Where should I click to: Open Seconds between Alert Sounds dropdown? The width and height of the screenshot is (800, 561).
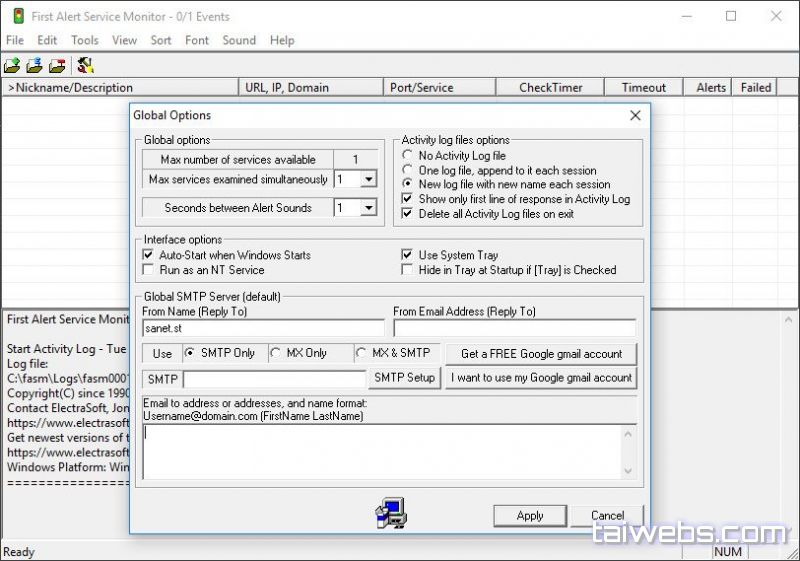coord(367,208)
